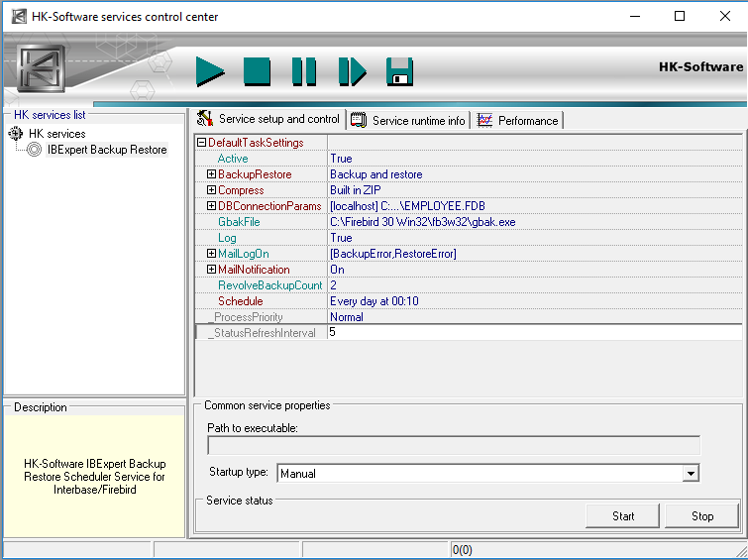Select the RevolveBackupCount property name
This screenshot has width=748, height=560.
click(x=270, y=285)
